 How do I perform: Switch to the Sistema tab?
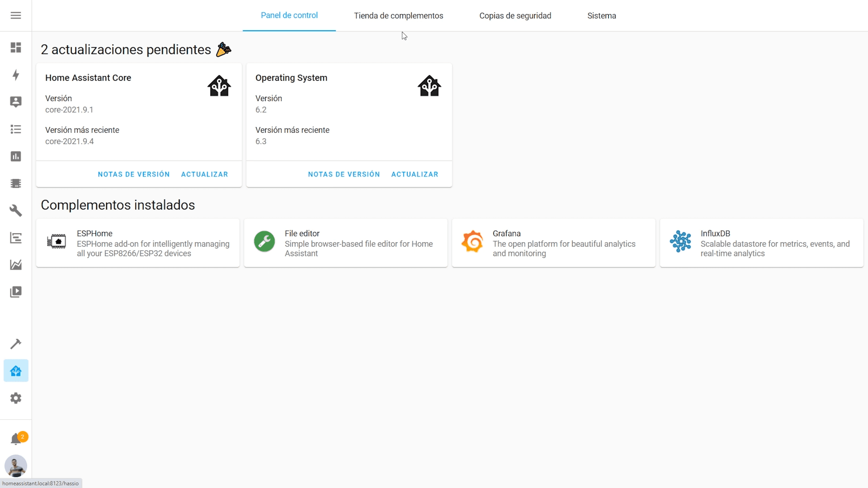(x=601, y=15)
